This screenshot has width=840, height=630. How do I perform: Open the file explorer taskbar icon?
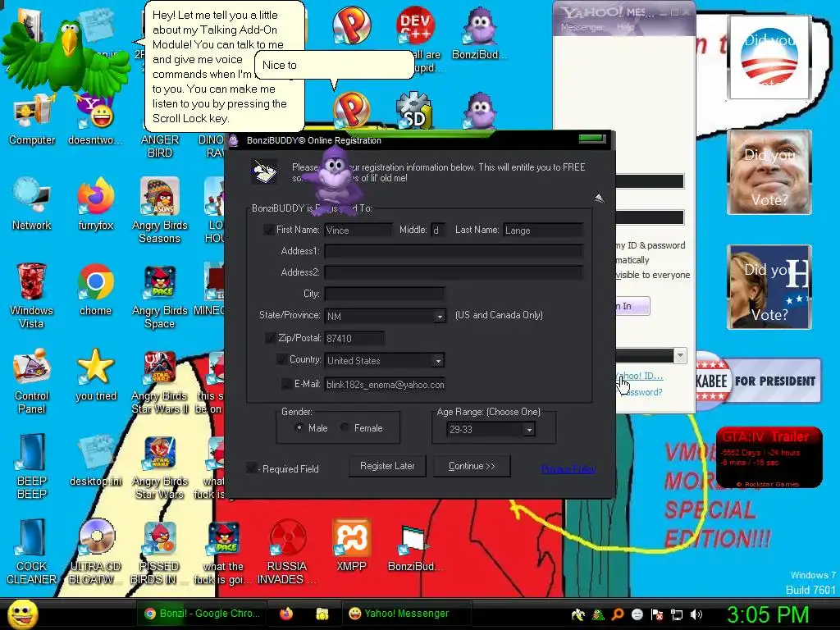tap(322, 614)
